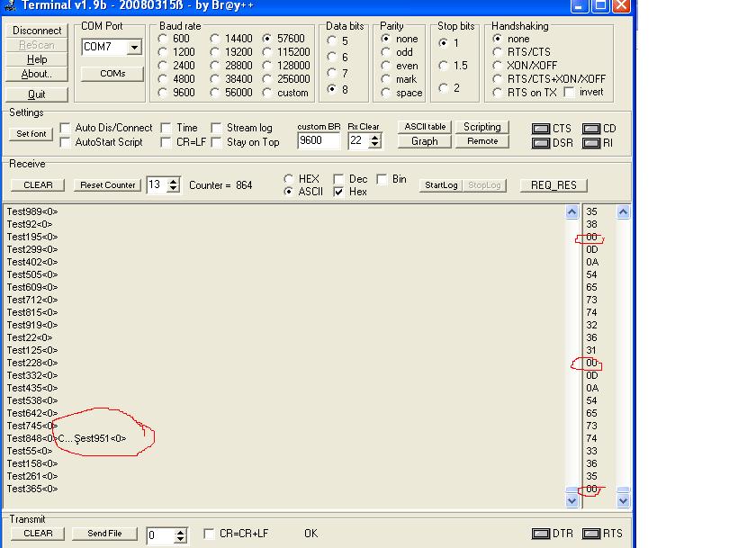Image resolution: width=756 pixels, height=548 pixels.
Task: Click the Send File button
Action: coord(104,534)
